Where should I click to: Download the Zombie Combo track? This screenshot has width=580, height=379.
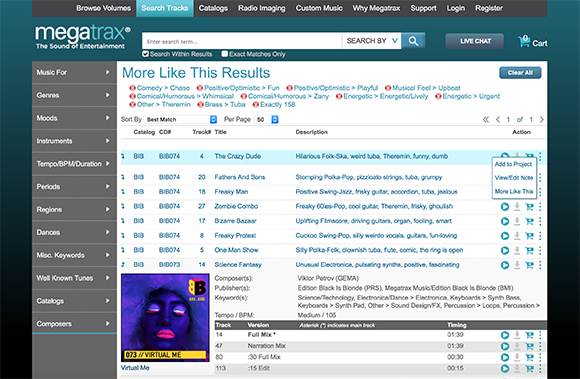(517, 207)
